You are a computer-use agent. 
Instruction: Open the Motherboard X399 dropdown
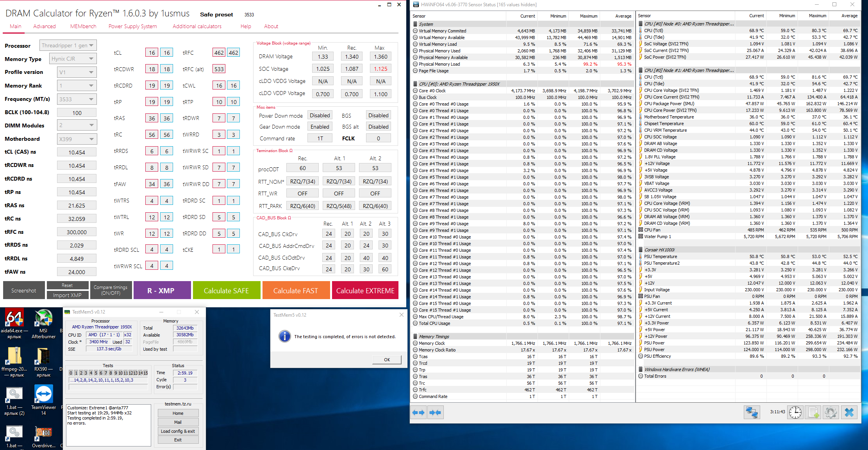coord(77,139)
